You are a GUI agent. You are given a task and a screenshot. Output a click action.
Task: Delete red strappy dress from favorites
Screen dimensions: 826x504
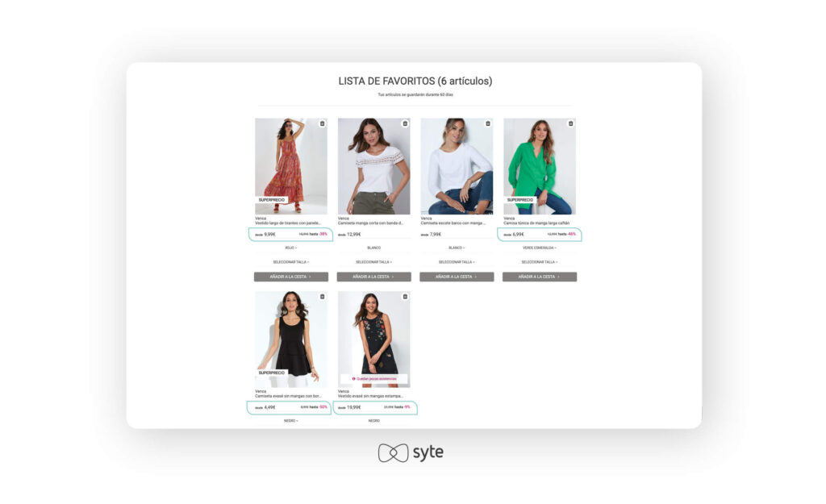(323, 123)
